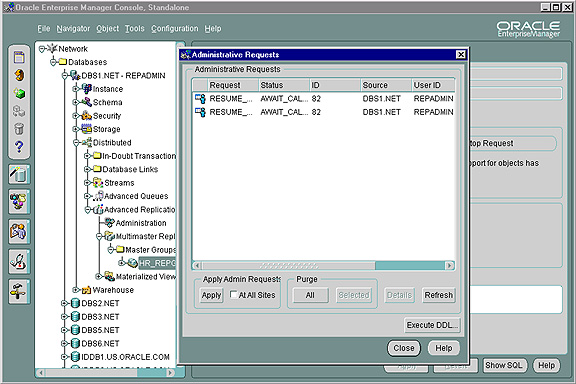Screen dimensions: 576x384
Task: Open the Object menu
Action: click(107, 28)
